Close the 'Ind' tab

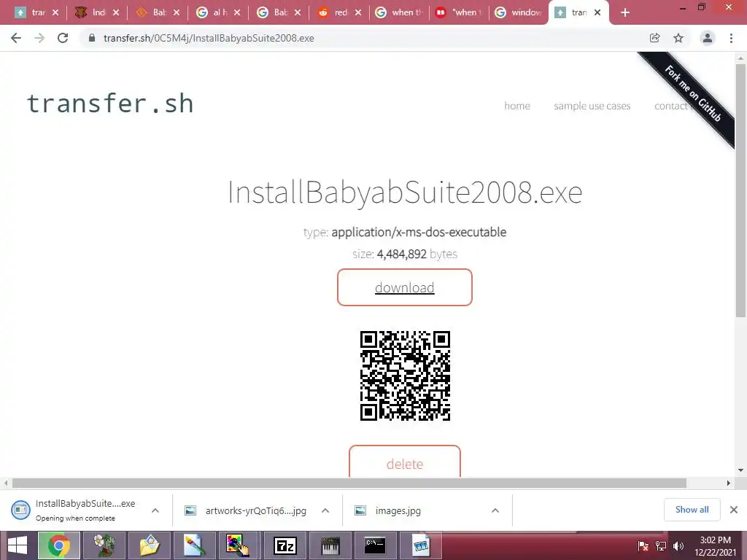[x=116, y=13]
